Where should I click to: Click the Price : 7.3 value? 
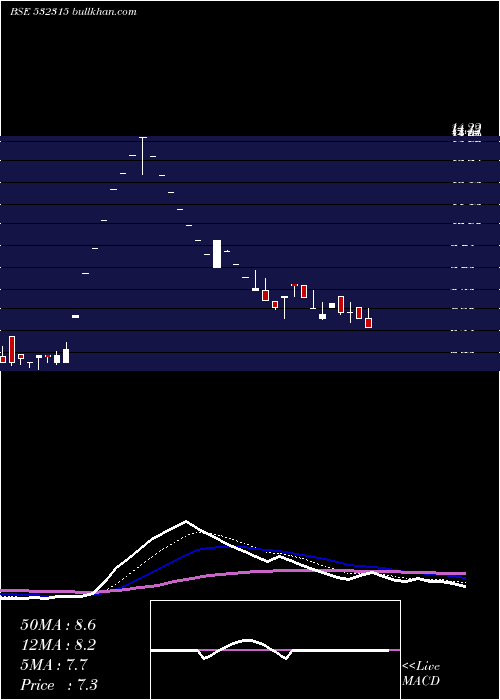[x=58, y=685]
